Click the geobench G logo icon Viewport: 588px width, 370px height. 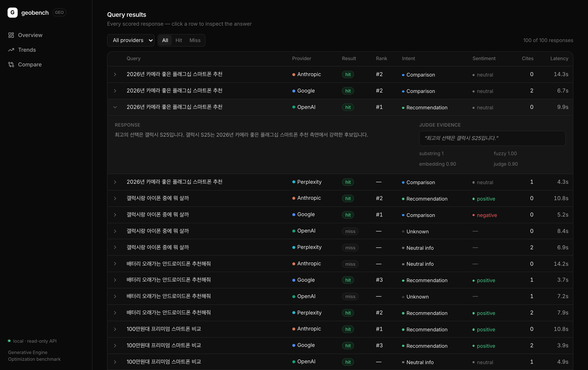[x=12, y=12]
